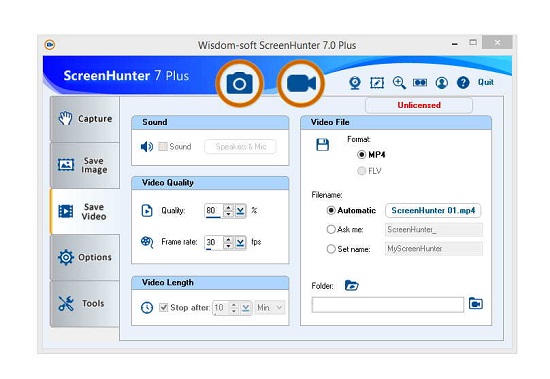
Task: Increase Stop after value with up stepper
Action: pos(234,305)
